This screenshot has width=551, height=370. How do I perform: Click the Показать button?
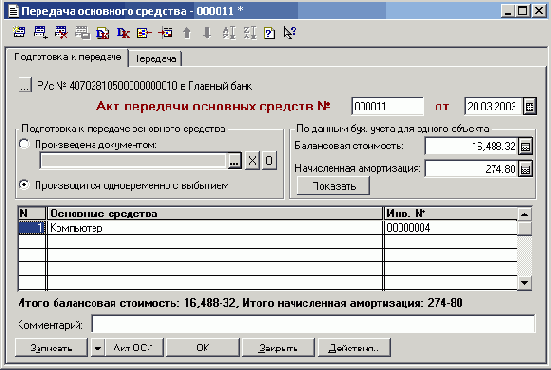tap(333, 186)
